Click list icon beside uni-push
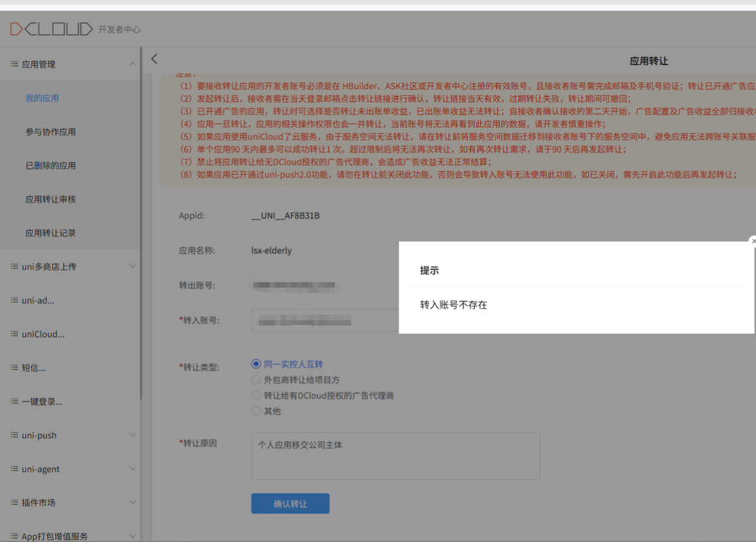Image resolution: width=756 pixels, height=542 pixels. click(x=14, y=435)
